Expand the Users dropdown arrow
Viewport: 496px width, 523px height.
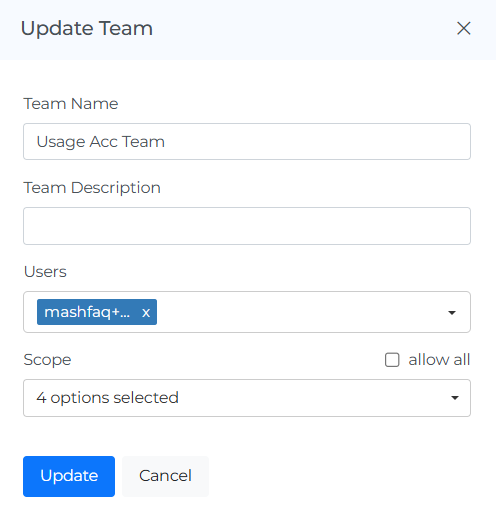click(x=452, y=313)
